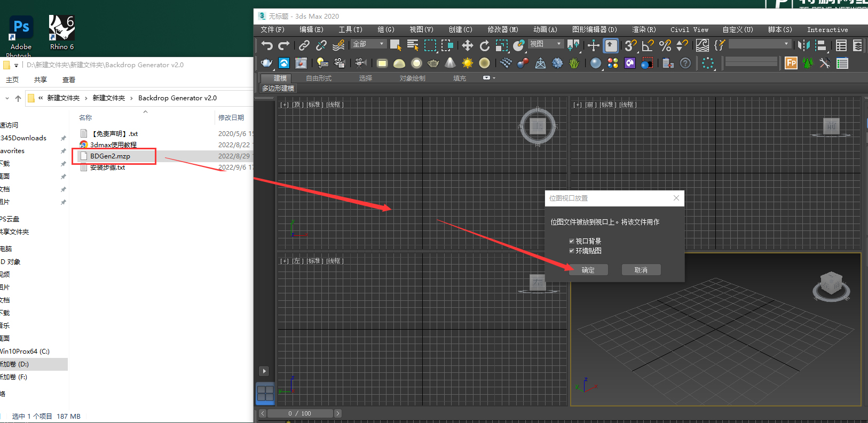Click 确定 in the bitmap dialog
This screenshot has height=423, width=868.
pos(588,270)
